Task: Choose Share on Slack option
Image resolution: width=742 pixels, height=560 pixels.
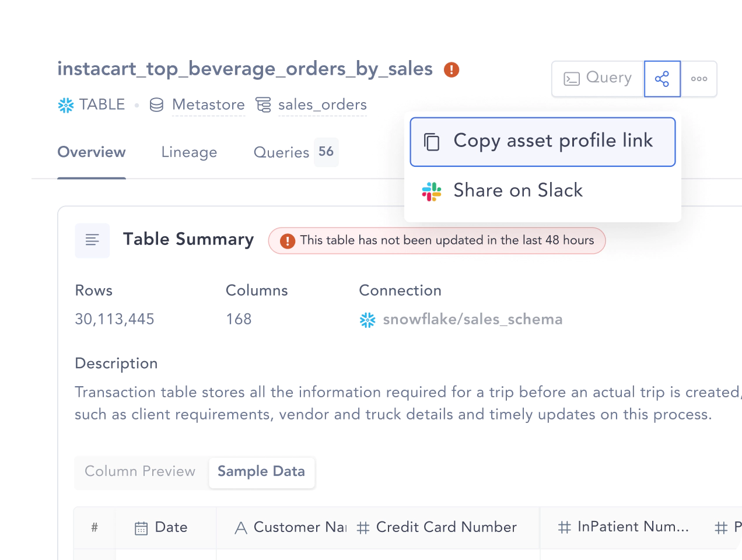Action: [x=542, y=191]
